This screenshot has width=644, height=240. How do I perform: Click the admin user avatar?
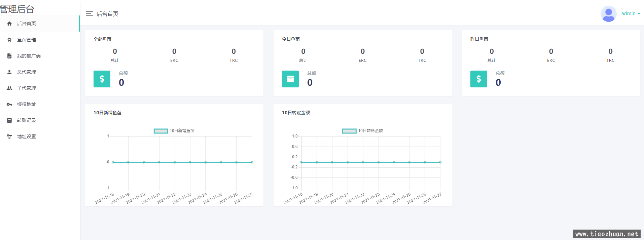click(x=608, y=14)
